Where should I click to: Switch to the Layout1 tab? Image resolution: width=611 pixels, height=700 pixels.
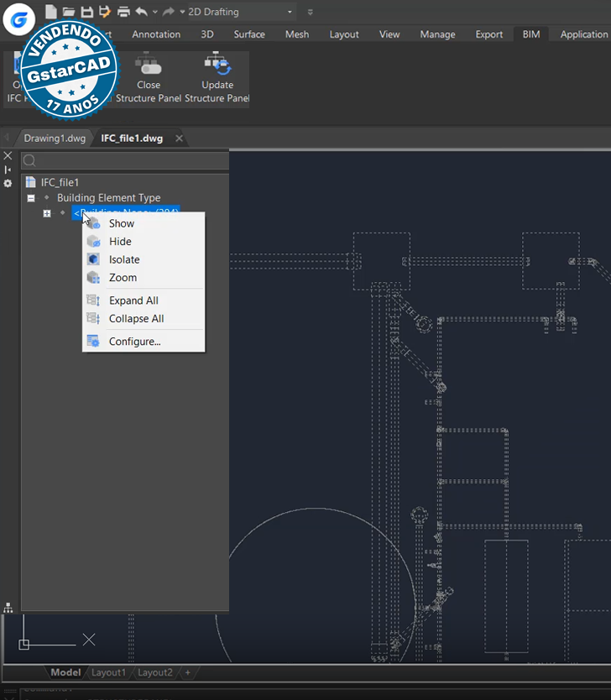coord(108,672)
